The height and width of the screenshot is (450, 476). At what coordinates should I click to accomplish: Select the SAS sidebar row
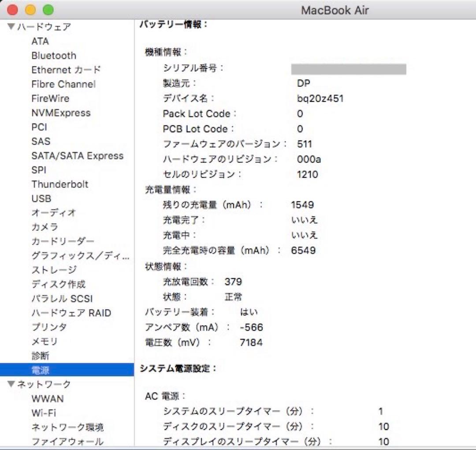41,141
